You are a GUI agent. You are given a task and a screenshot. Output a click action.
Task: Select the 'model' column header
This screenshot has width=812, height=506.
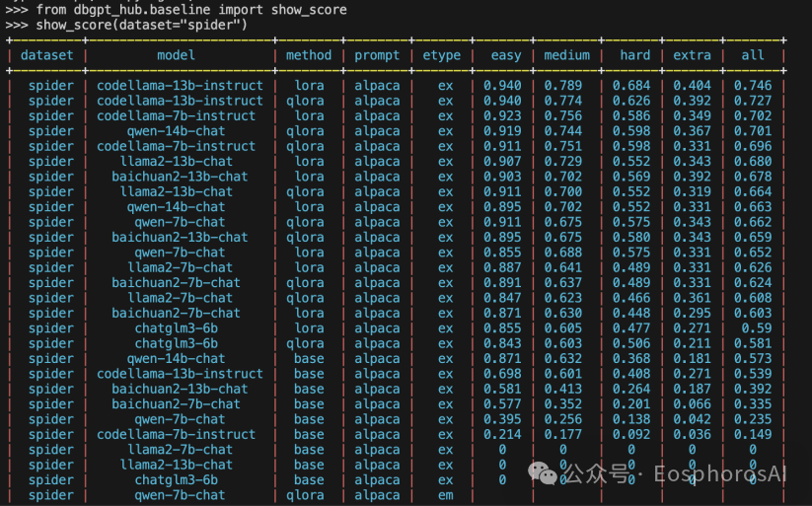(176, 55)
